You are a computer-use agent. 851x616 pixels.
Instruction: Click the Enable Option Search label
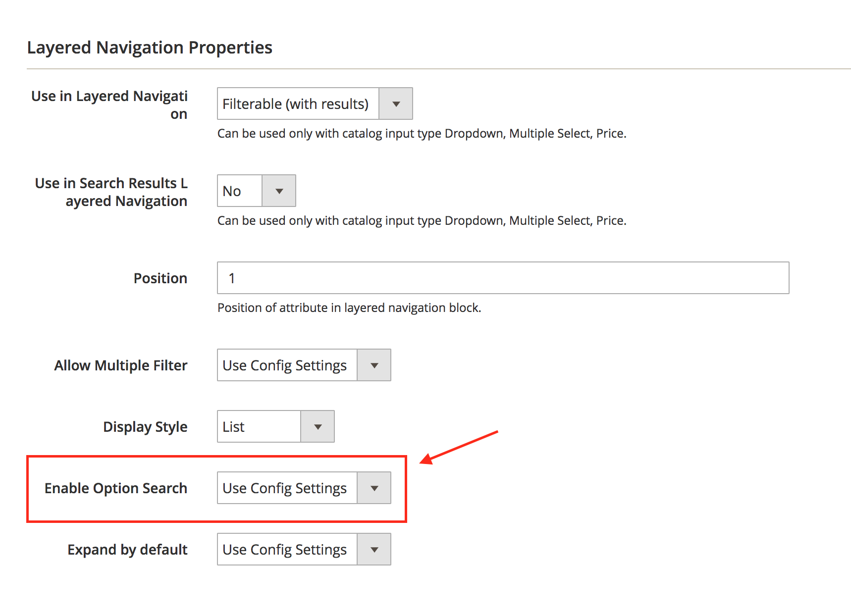point(116,488)
